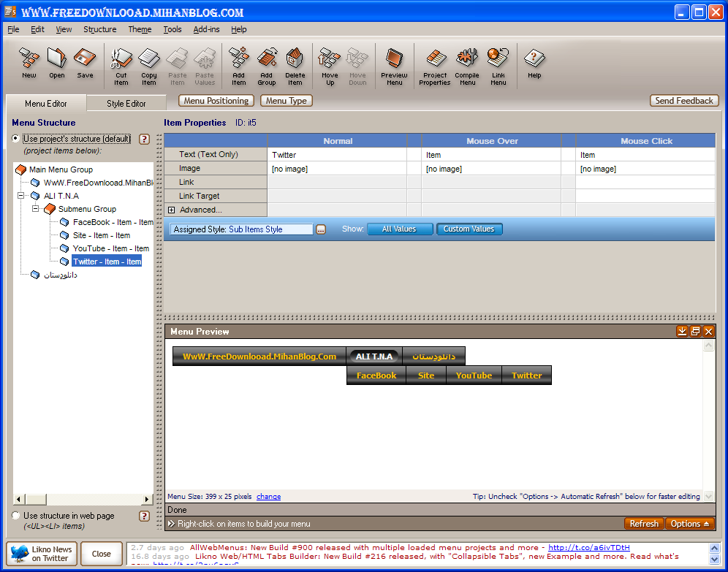Open the Edit menu
The image size is (728, 572).
[x=37, y=29]
